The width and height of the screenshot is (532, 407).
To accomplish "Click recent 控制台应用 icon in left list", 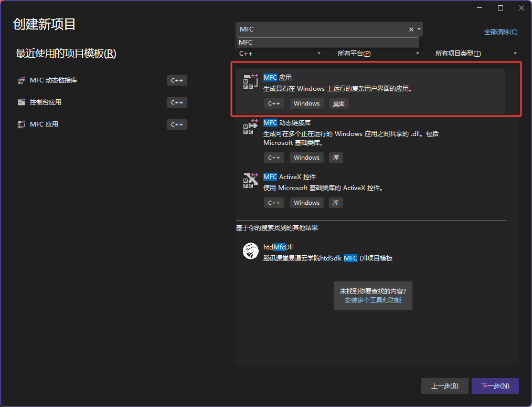I will click(22, 102).
